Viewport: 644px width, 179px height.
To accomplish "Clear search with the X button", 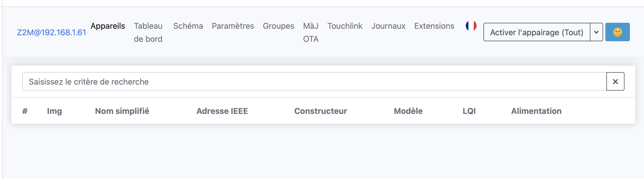I will click(x=615, y=81).
